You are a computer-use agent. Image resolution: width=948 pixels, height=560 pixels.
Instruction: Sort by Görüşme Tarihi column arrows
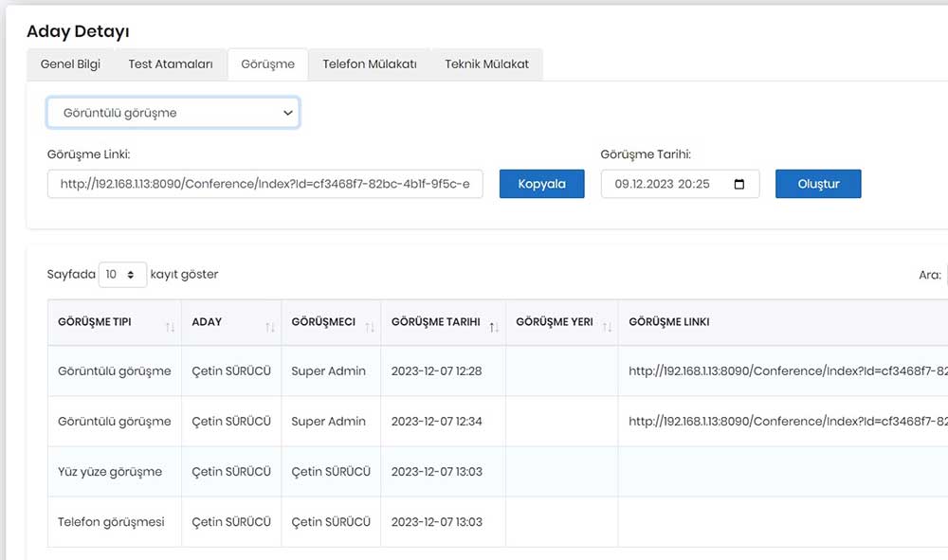(494, 327)
